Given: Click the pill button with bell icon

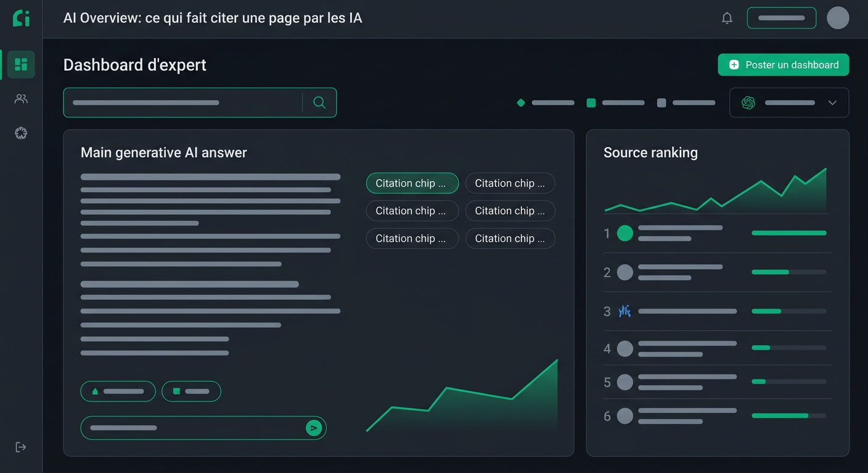Looking at the screenshot, I should coord(118,391).
